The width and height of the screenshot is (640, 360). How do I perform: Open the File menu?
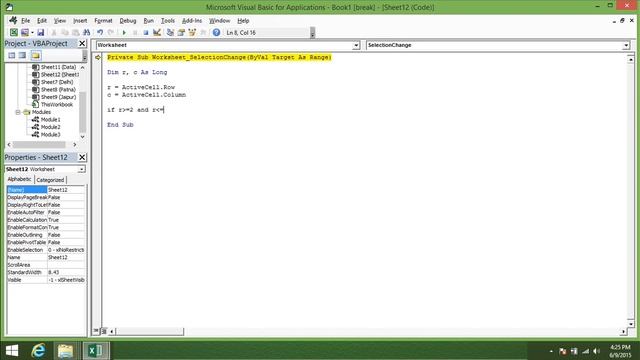click(x=25, y=20)
